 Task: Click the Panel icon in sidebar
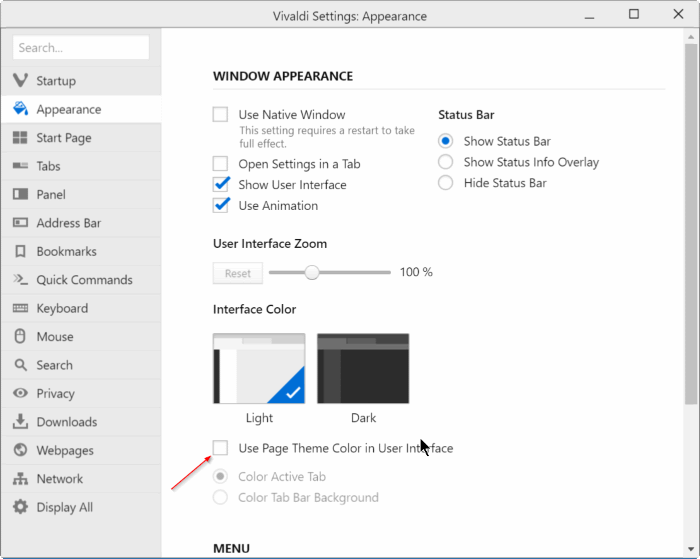pyautogui.click(x=20, y=194)
